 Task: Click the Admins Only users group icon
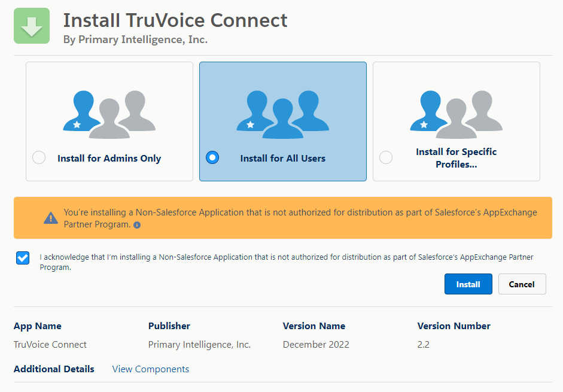[109, 114]
